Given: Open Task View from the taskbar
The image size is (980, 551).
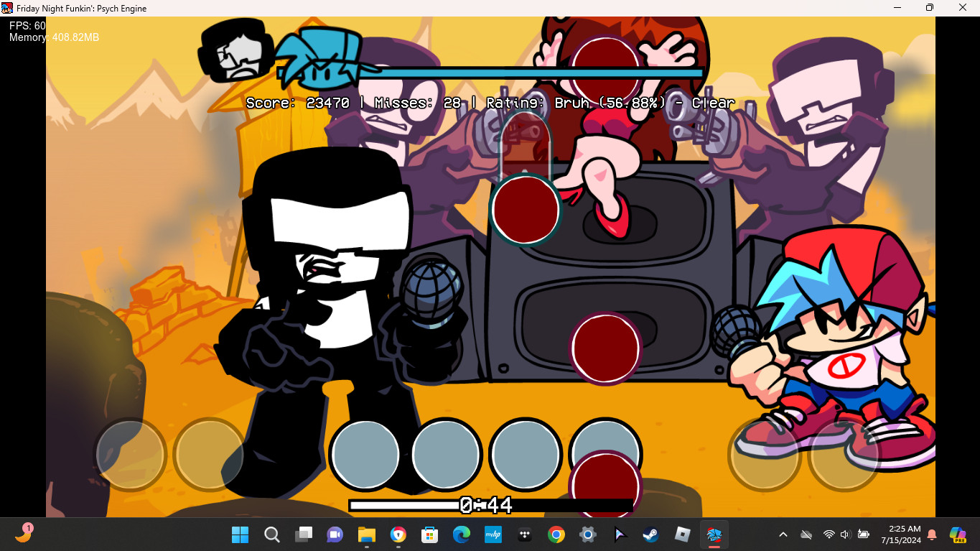Looking at the screenshot, I should coord(303,534).
